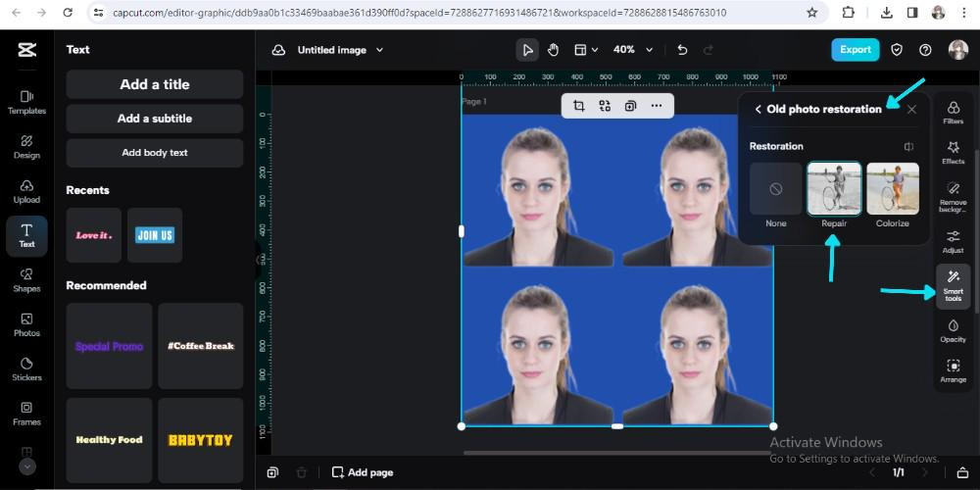The height and width of the screenshot is (490, 980).
Task: Open the Design panel
Action: (26, 147)
